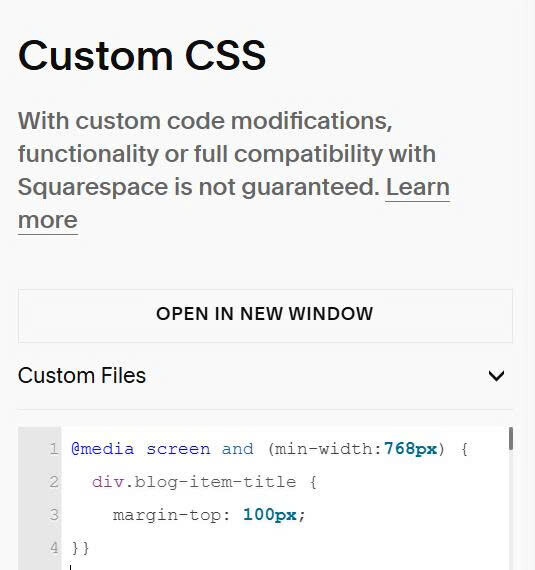
Task: Click the Open In New Window button
Action: [265, 316]
